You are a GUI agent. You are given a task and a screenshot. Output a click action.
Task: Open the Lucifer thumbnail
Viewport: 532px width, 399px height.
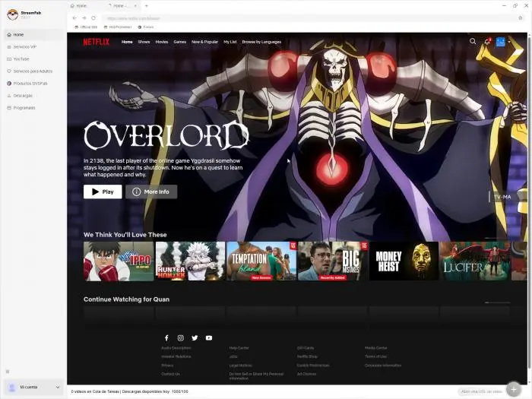coord(475,261)
